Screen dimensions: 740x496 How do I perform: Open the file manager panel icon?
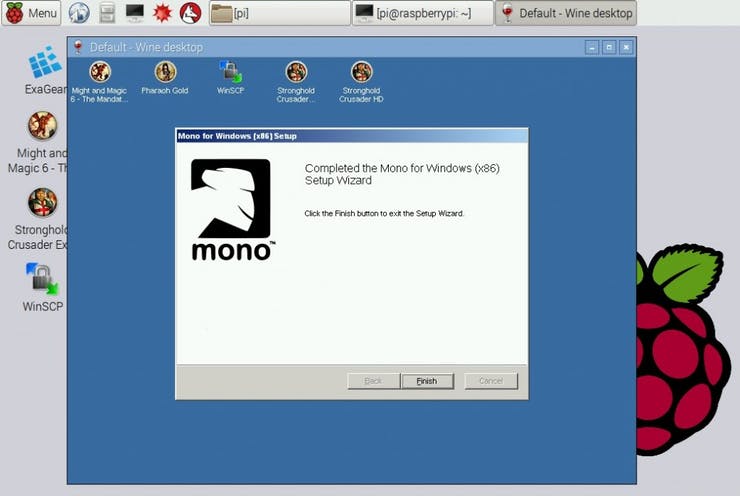click(x=107, y=13)
